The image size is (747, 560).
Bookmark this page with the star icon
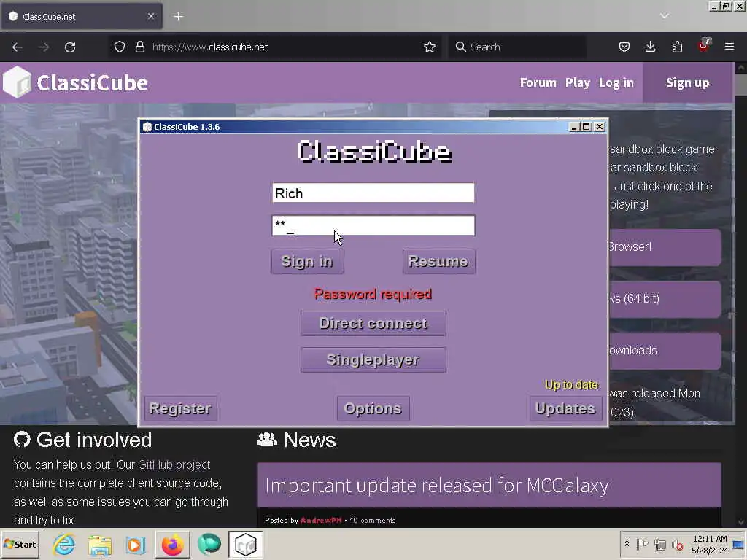(x=430, y=47)
